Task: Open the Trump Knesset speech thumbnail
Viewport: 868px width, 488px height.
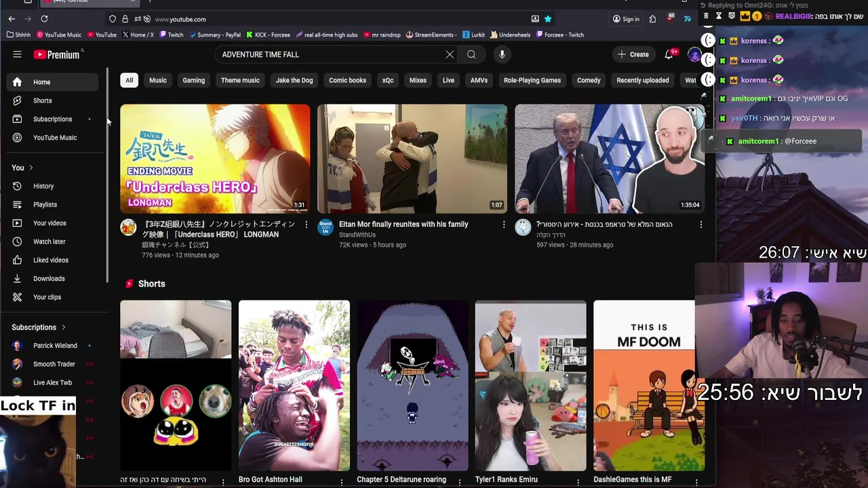Action: coord(609,159)
